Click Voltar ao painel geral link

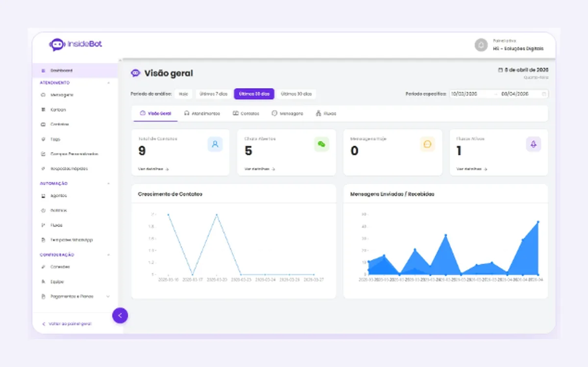[67, 324]
